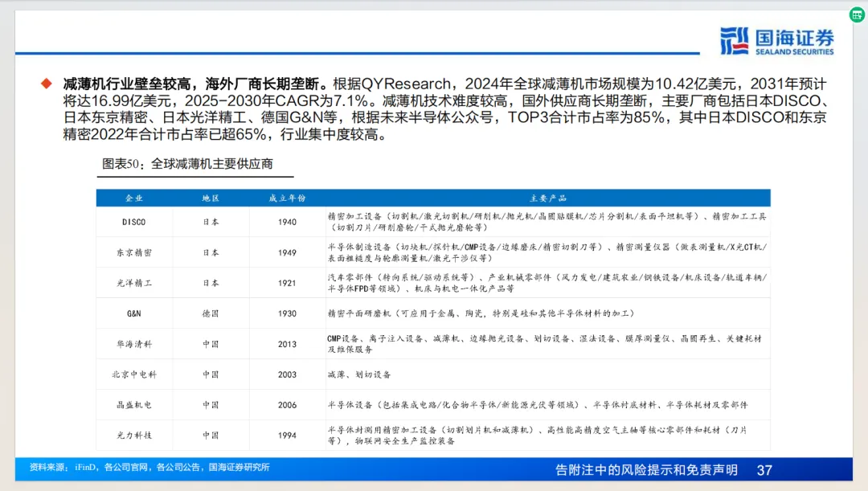This screenshot has height=491, width=868.
Task: Click the green icon in top-right corner
Action: click(x=857, y=15)
